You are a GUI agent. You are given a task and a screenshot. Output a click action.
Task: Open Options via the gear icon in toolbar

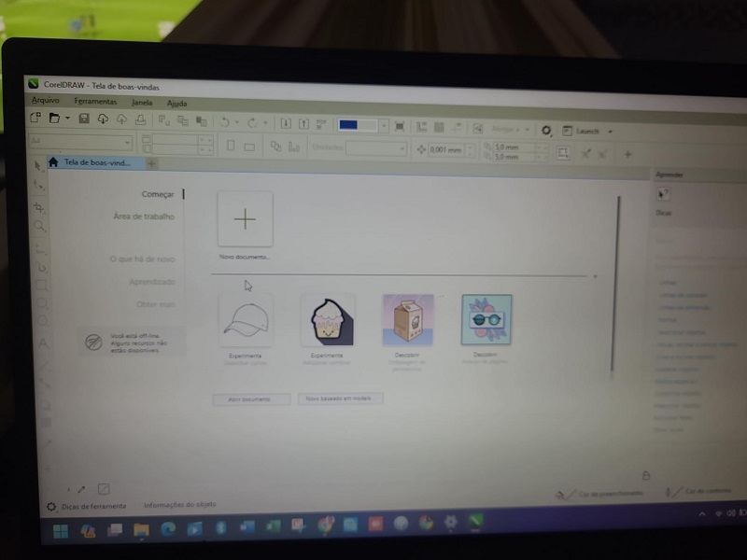click(546, 131)
